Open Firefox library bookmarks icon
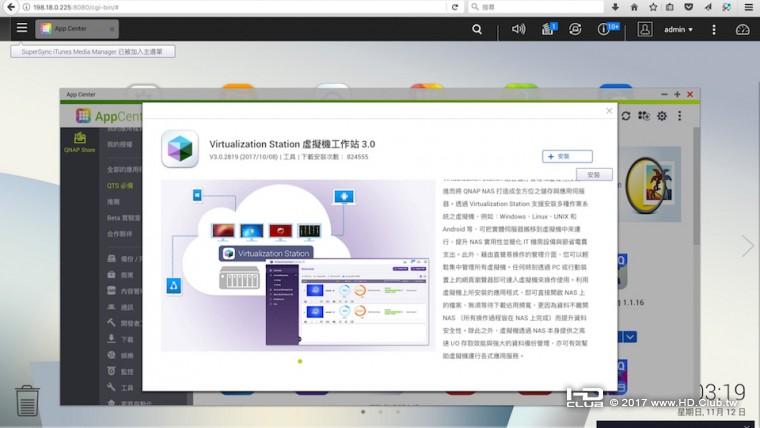The height and width of the screenshot is (428, 760). pyautogui.click(x=670, y=7)
